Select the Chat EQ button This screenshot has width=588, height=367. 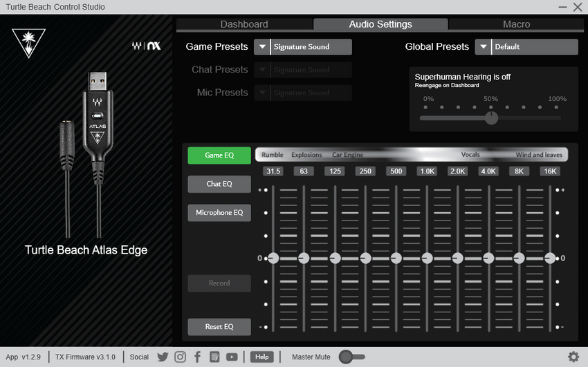point(219,184)
